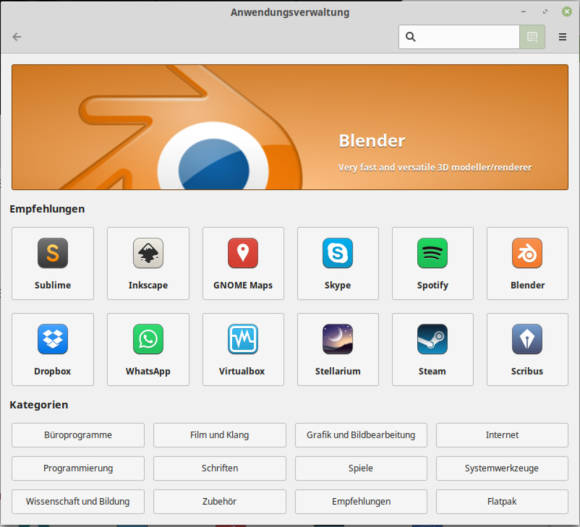Open the Spiele category
Screen dimensions: 580x527
coord(361,468)
